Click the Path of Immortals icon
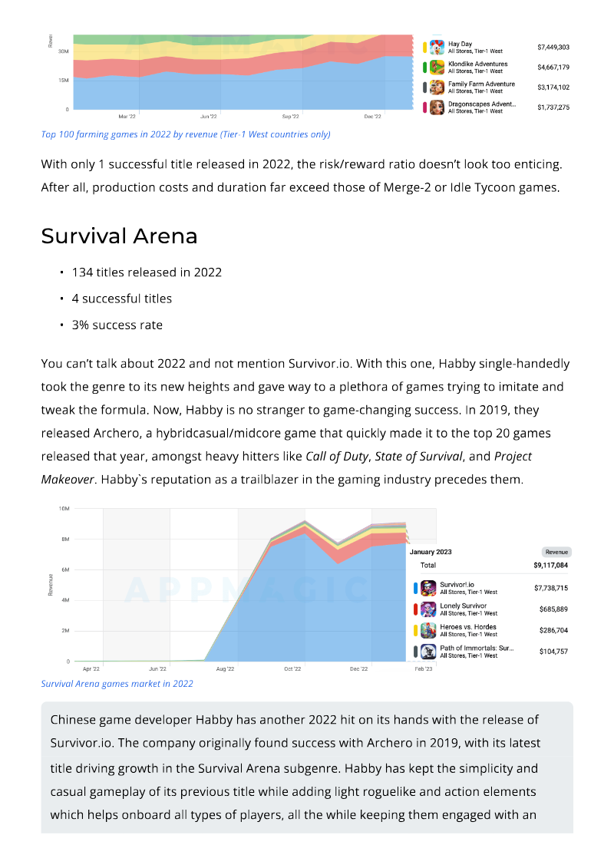Viewport: 614px width, 868px height. (428, 651)
